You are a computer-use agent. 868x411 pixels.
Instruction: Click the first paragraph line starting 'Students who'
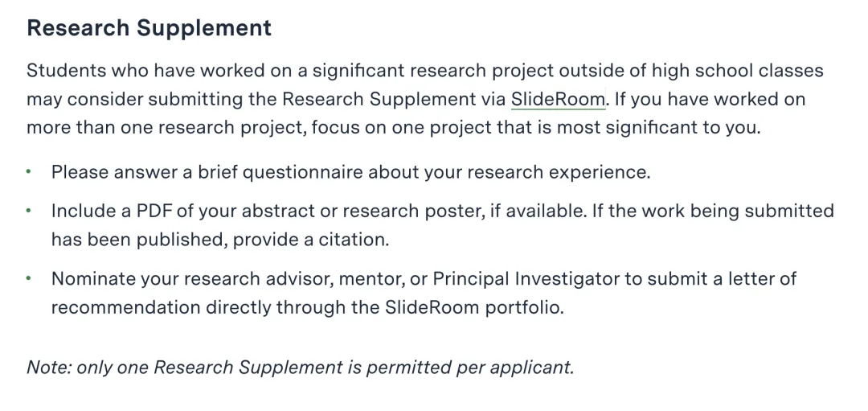point(425,70)
